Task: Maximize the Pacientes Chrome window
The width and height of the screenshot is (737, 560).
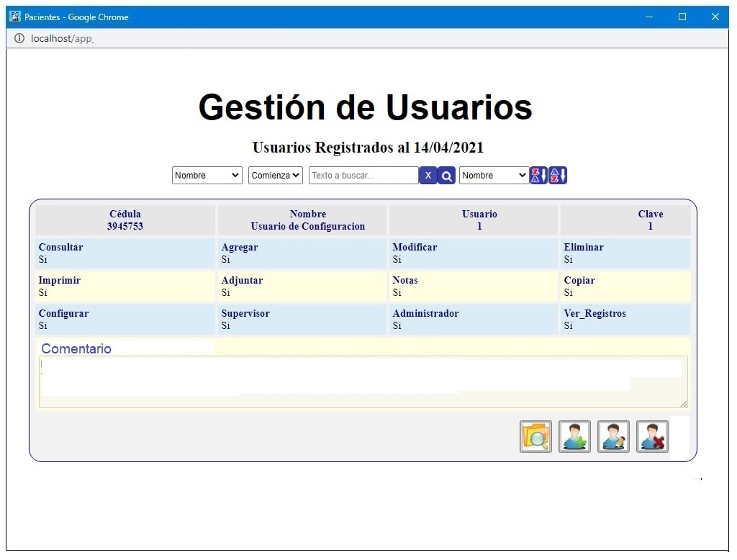Action: (682, 17)
